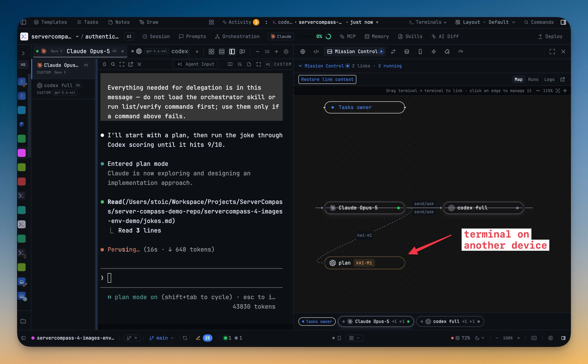This screenshot has width=588, height=364.
Task: Open the Commands search
Action: tap(539, 22)
